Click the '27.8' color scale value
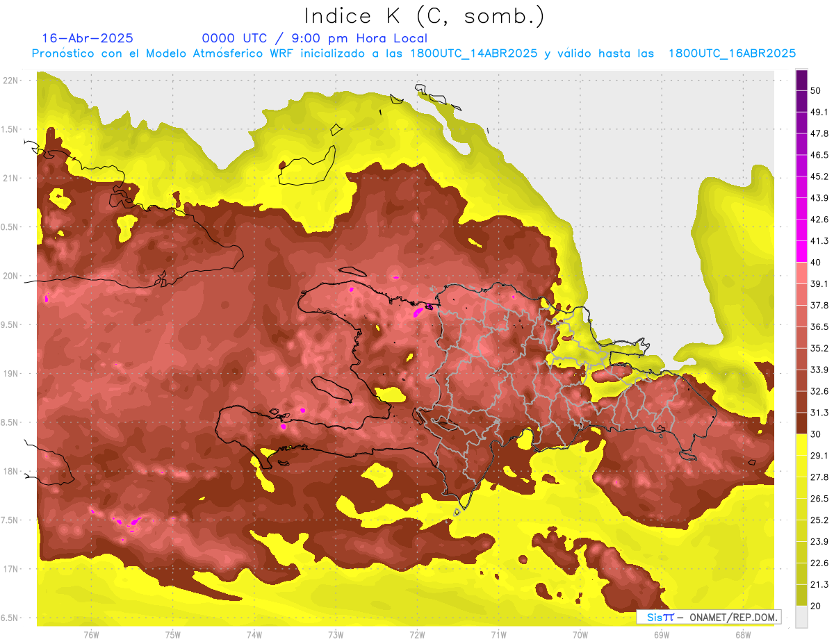This screenshot has height=644, width=834. click(x=819, y=477)
